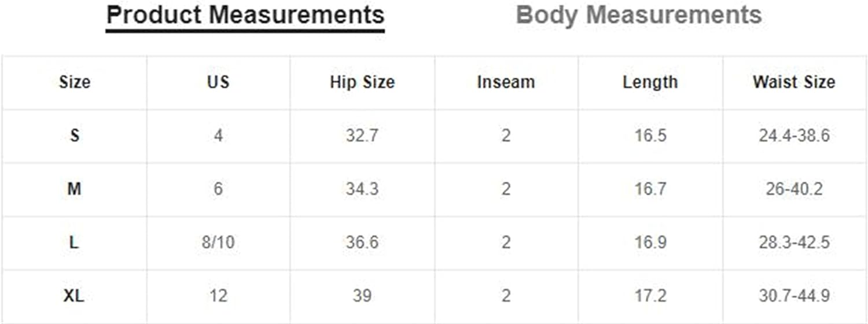Click the Inseam column header
This screenshot has height=324, width=868.
(506, 82)
